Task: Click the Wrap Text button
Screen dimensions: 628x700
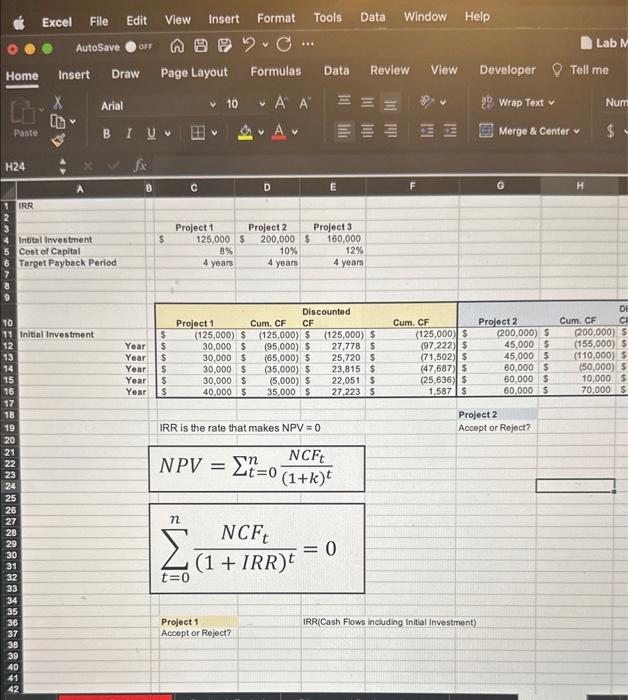Action: click(x=518, y=102)
